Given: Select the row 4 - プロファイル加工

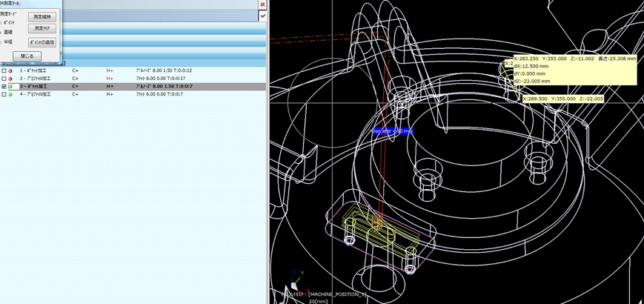Looking at the screenshot, I should point(133,94).
